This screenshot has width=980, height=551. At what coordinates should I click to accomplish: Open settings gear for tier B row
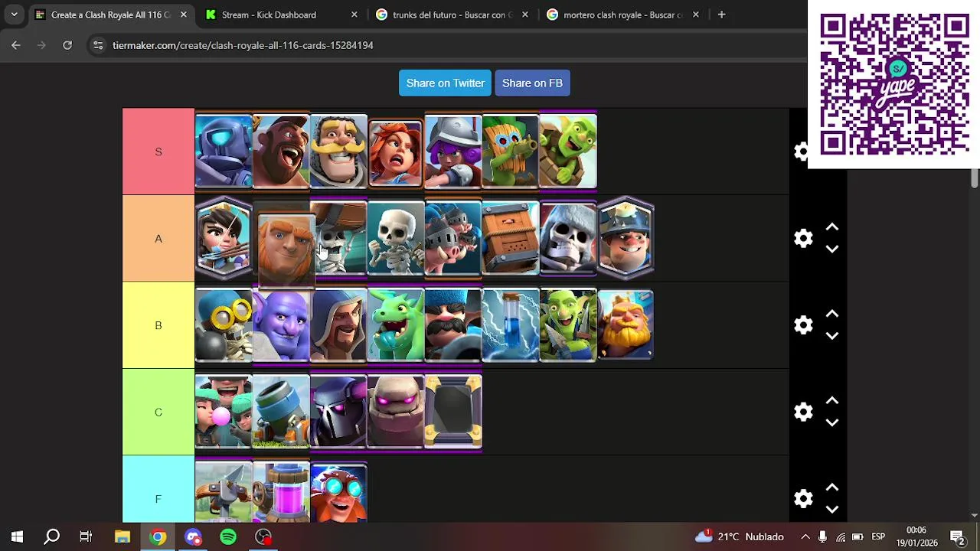pyautogui.click(x=803, y=325)
